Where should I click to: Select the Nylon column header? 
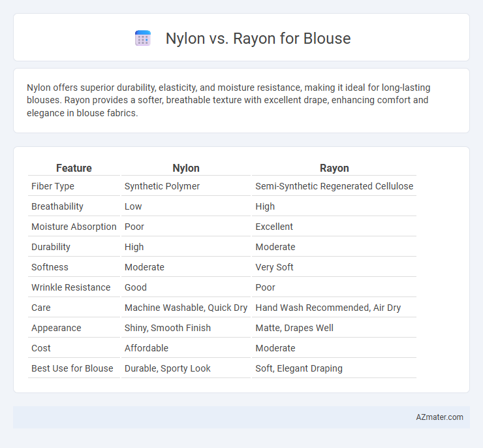tap(186, 168)
